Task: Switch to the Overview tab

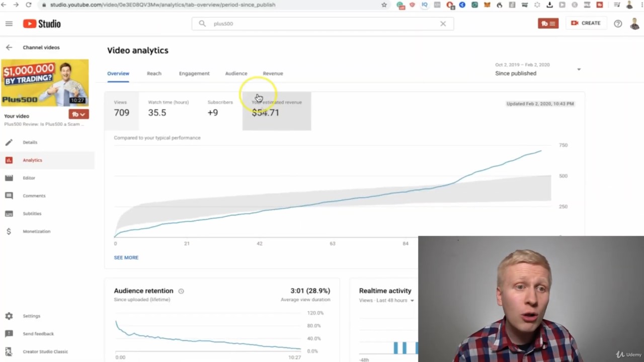Action: 118,73
